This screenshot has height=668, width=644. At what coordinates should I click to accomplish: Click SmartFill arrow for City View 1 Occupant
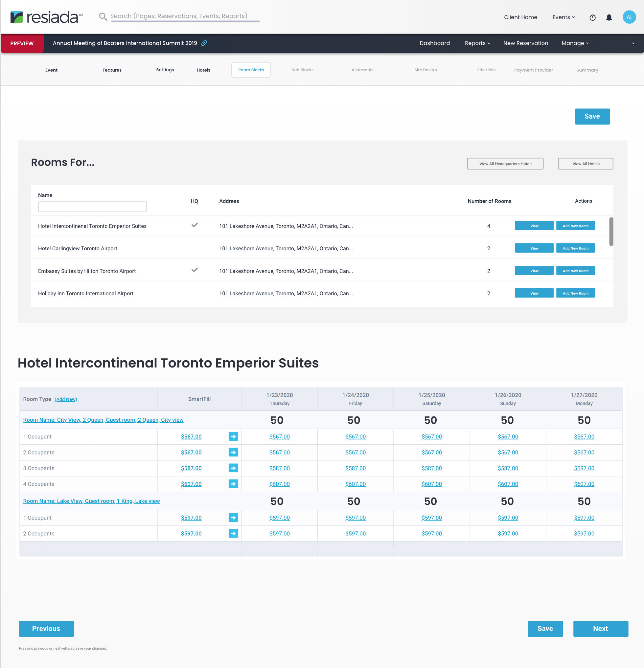[233, 436]
